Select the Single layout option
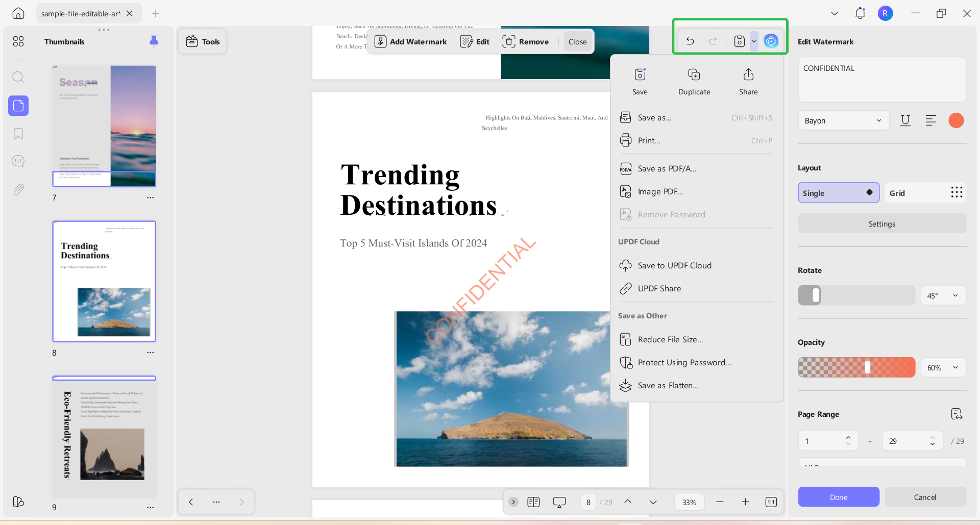The height and width of the screenshot is (525, 980). point(839,193)
